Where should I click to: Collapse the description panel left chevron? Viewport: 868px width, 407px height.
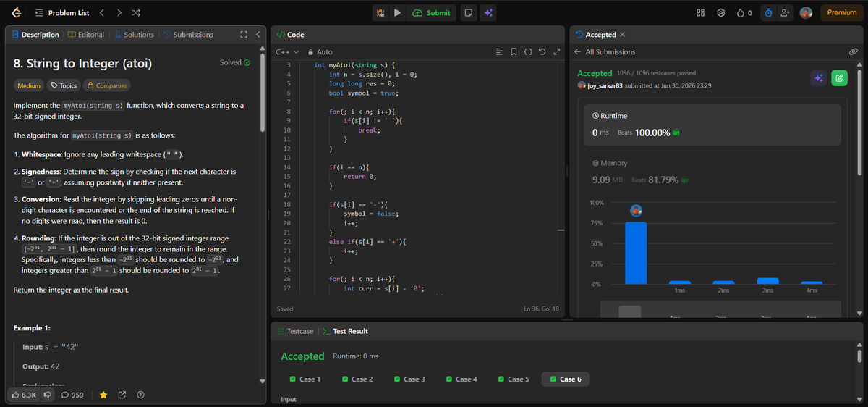click(x=258, y=35)
